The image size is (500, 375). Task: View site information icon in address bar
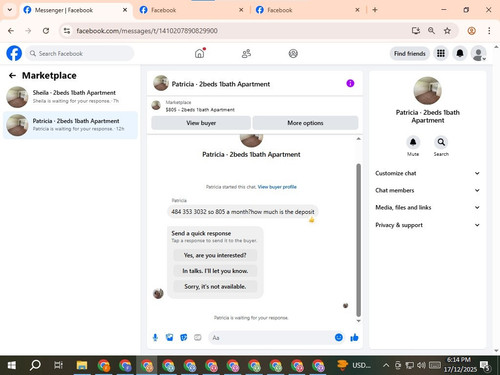(x=67, y=31)
